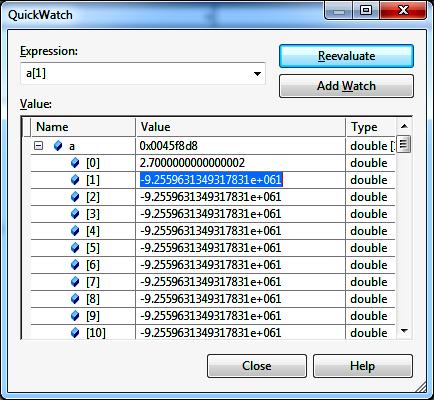Select the row name [8]
The height and width of the screenshot is (400, 434).
point(93,299)
